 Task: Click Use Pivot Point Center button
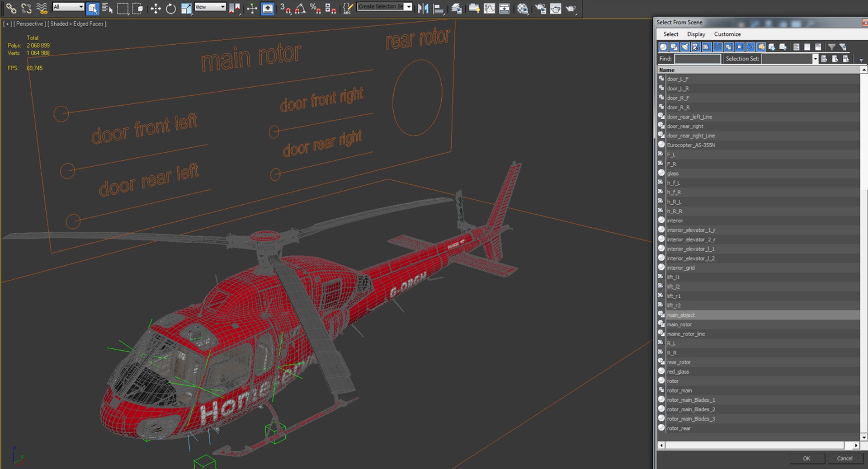[234, 8]
